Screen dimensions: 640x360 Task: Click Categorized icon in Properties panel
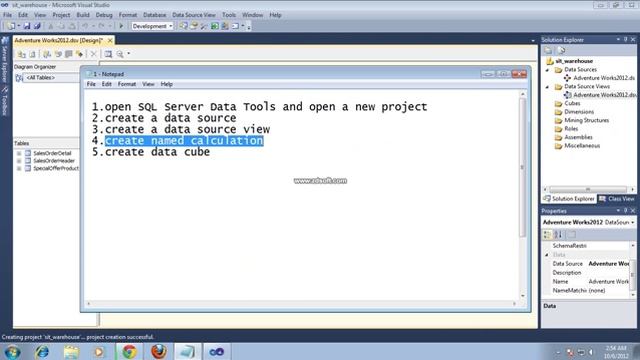click(x=547, y=234)
